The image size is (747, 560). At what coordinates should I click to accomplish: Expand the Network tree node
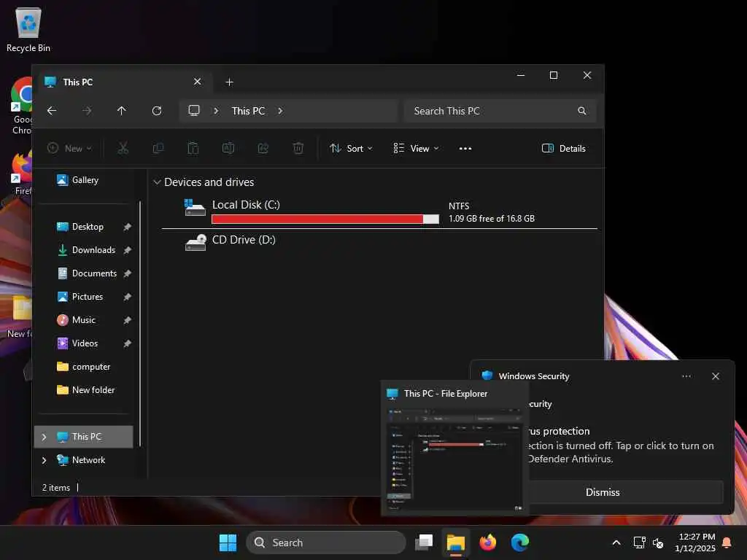coord(44,461)
